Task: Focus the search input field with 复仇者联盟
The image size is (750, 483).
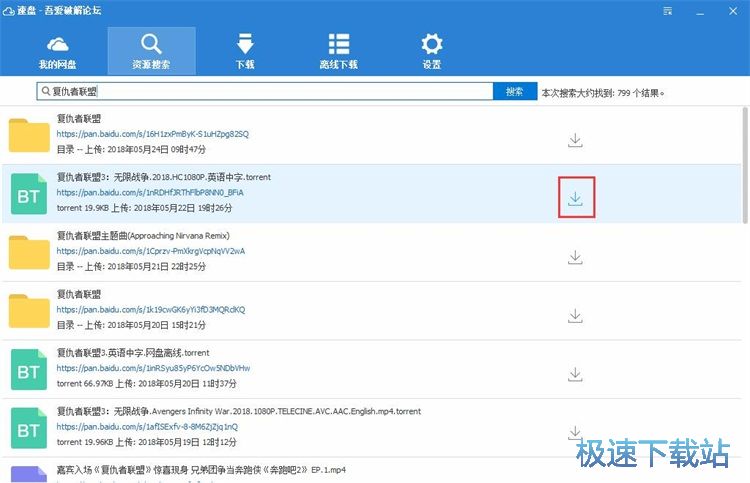Action: [x=265, y=91]
